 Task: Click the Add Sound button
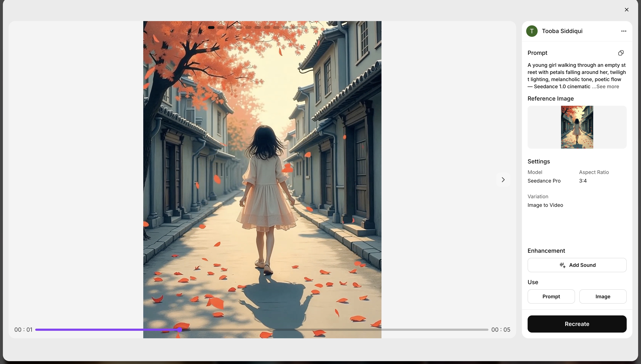click(x=577, y=265)
